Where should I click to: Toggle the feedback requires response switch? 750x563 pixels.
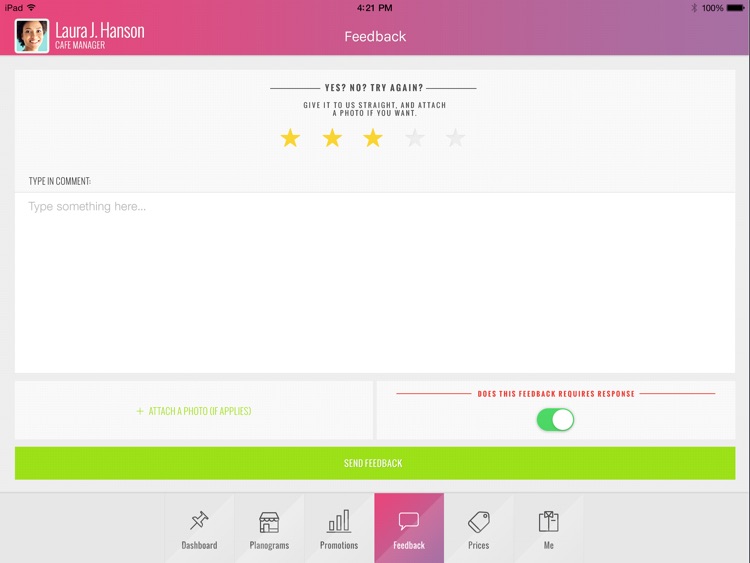point(555,419)
